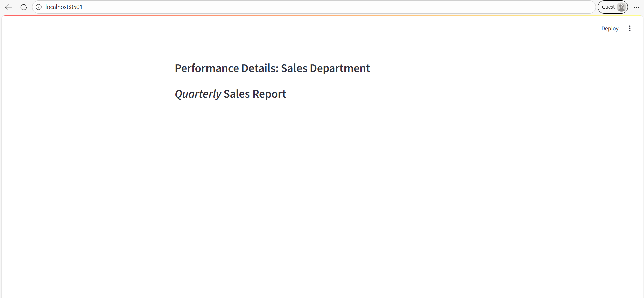Screen dimensions: 644x298
Task: Click the word Department in first heading
Action: [x=339, y=68]
